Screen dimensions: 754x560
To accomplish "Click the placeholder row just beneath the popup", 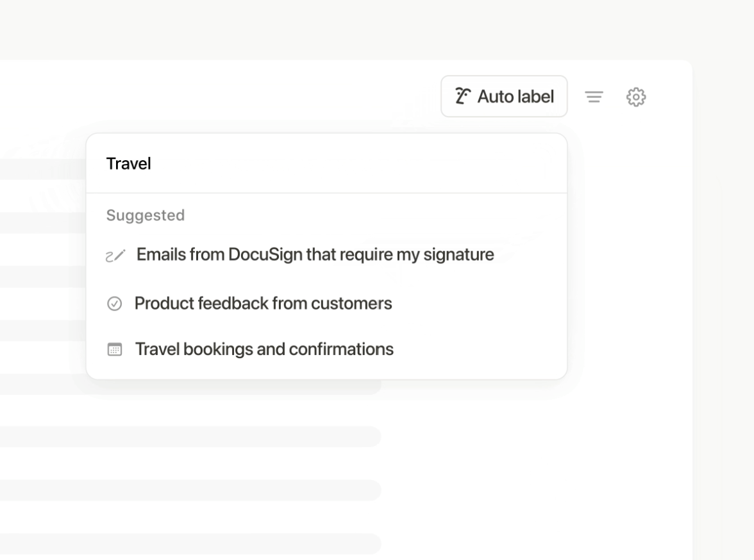I will [190, 436].
